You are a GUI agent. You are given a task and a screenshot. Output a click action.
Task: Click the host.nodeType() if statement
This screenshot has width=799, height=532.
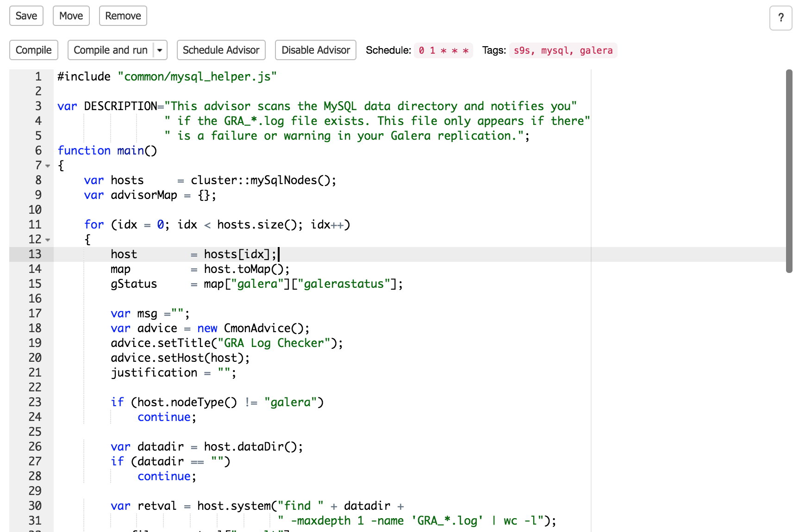(x=217, y=402)
